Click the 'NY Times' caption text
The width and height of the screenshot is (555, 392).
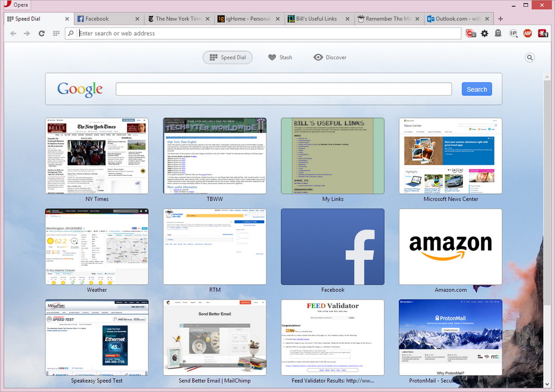coord(97,199)
